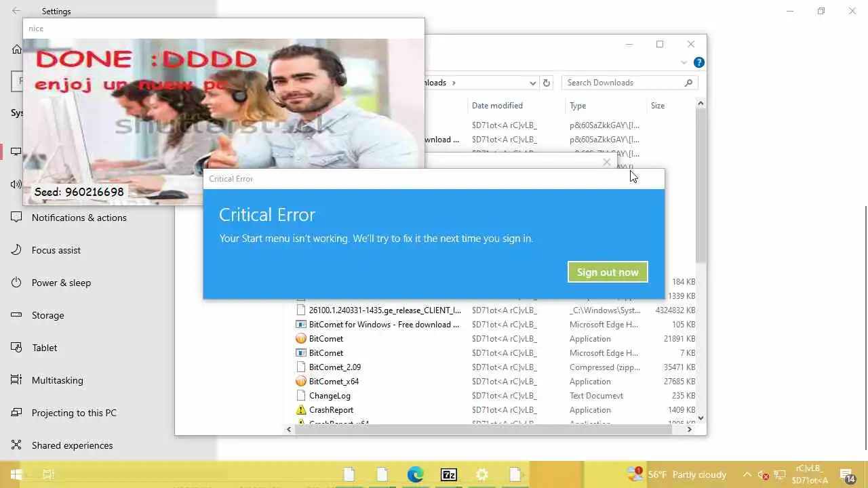The image size is (868, 488).
Task: Close the small dialog behind Critical Error
Action: point(607,162)
